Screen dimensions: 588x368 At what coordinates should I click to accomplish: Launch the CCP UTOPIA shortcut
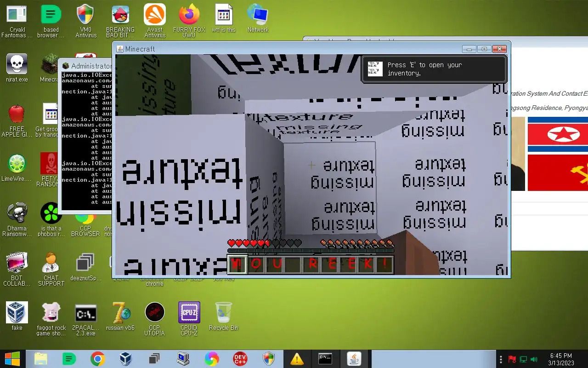point(154,319)
